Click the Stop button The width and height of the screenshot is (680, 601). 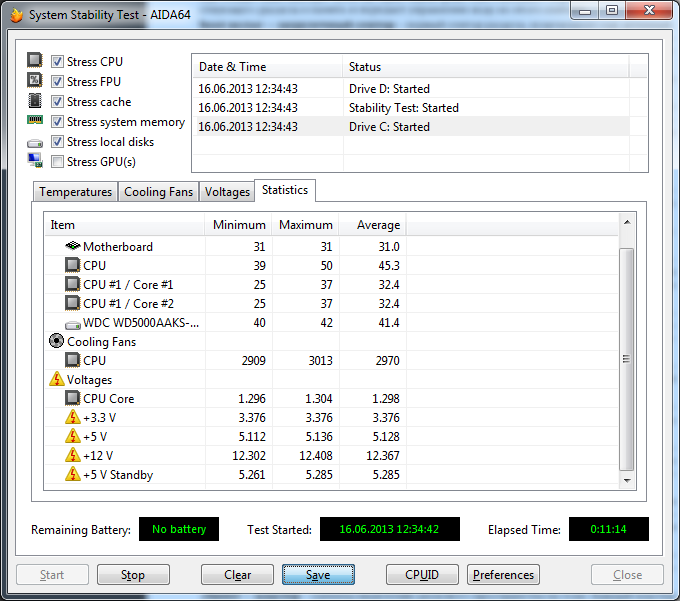133,575
